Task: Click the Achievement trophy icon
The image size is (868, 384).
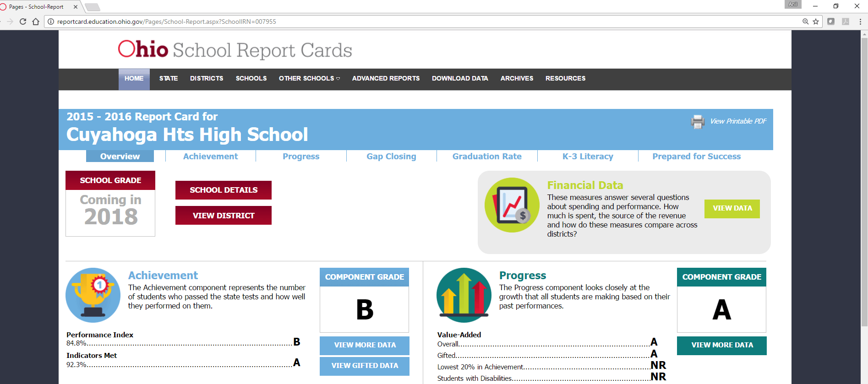Action: (x=93, y=295)
